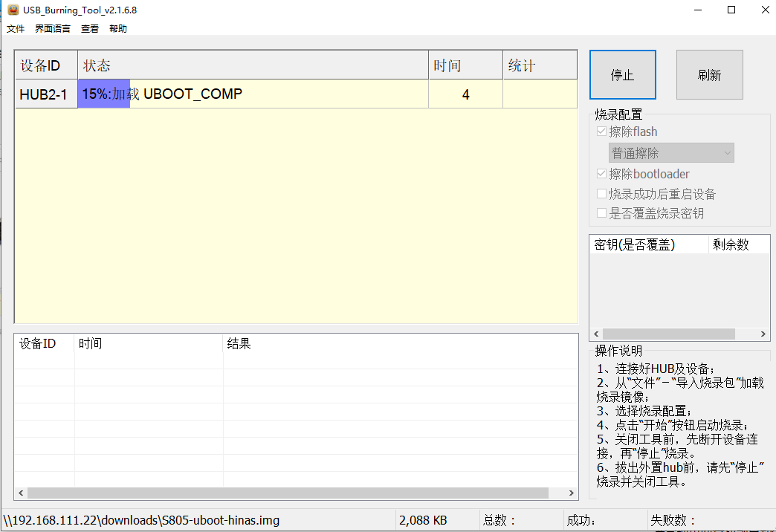Viewport: 776px width, 532px height.
Task: Toggle the 擦除flash checkbox
Action: coord(602,132)
